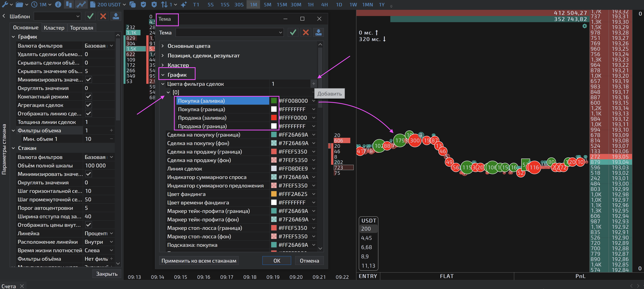Toggle the line chart icon
The width and height of the screenshot is (644, 289).
(x=81, y=4)
